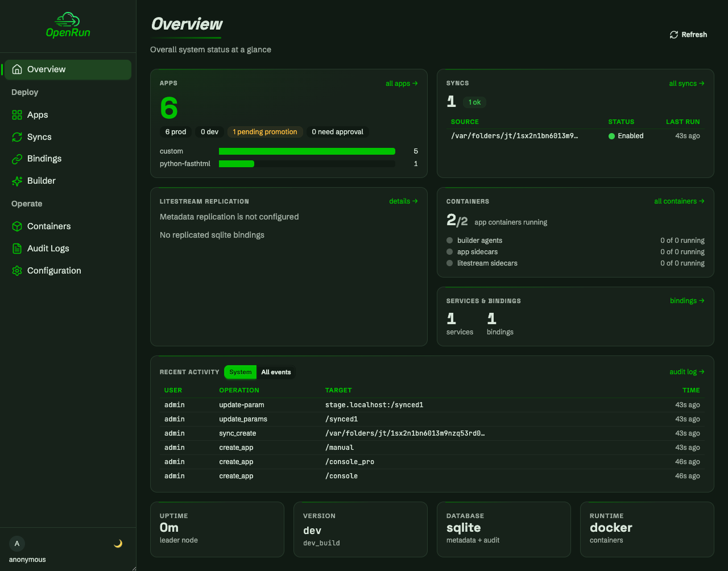Click the update_params operation cell
The height and width of the screenshot is (571, 728).
coord(243,419)
